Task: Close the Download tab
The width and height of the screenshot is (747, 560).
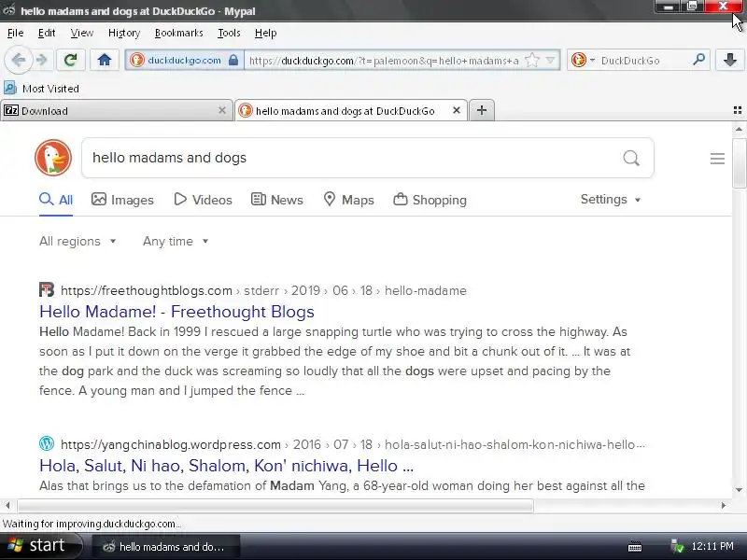Action: [x=222, y=110]
